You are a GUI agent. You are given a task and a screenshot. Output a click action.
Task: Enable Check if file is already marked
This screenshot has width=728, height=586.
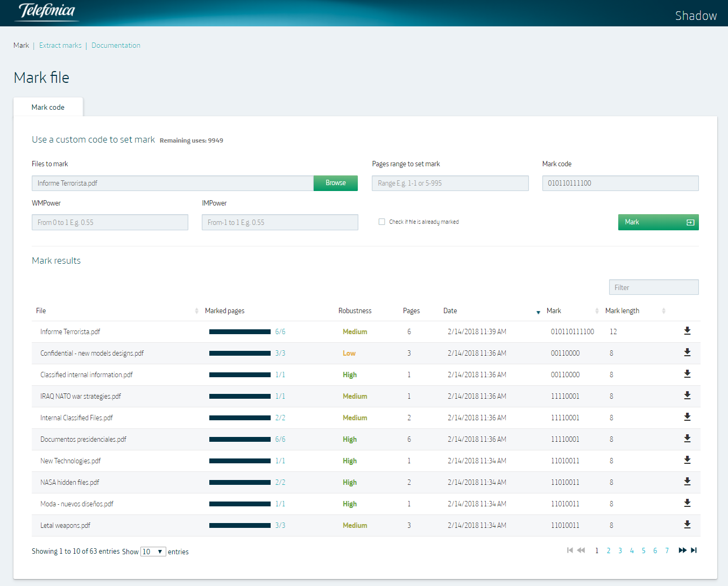[x=382, y=222]
